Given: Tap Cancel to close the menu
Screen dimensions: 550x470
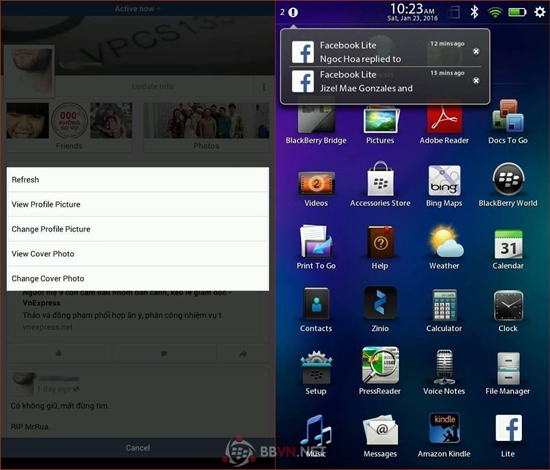Looking at the screenshot, I should [138, 448].
